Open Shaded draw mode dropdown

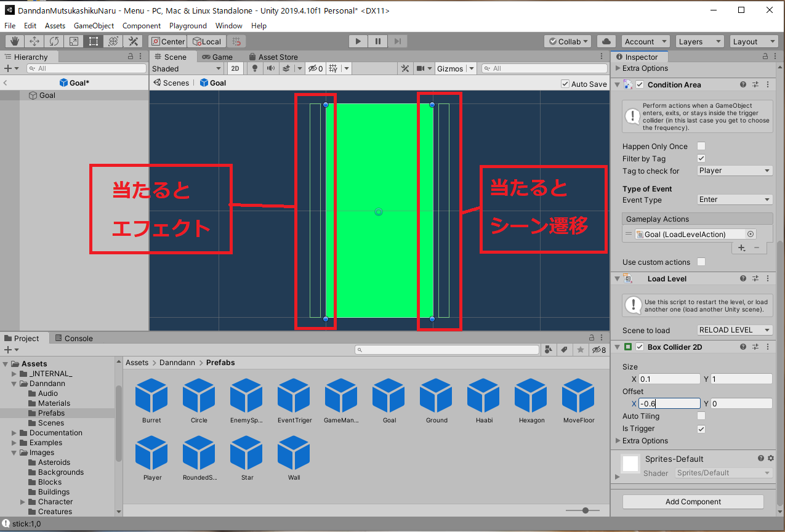click(187, 68)
